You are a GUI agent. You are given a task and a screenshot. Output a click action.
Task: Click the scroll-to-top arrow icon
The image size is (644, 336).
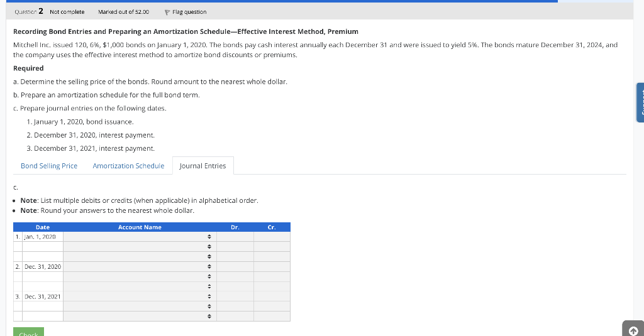633,330
